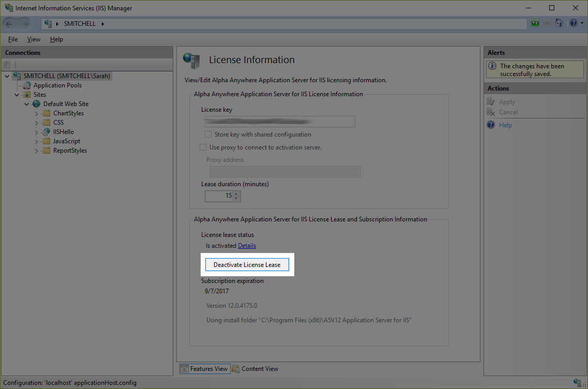This screenshot has width=588, height=389.
Task: Click SMITCHELL in the address breadcrumb
Action: click(80, 24)
